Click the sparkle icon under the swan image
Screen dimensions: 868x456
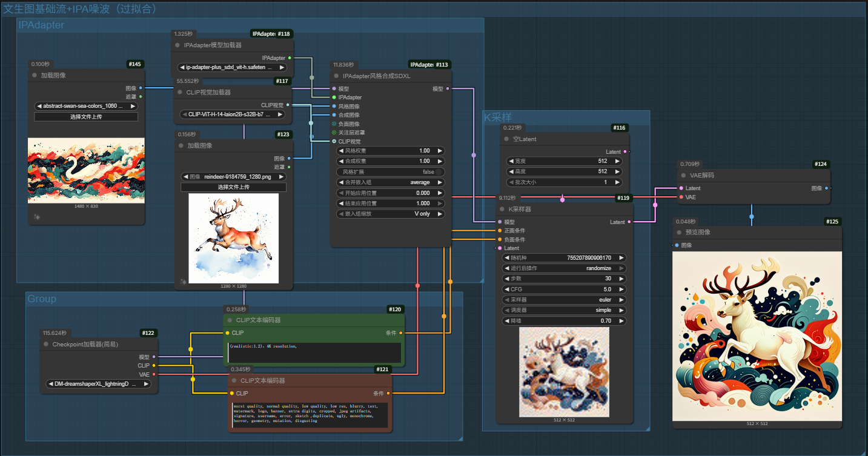(x=37, y=217)
